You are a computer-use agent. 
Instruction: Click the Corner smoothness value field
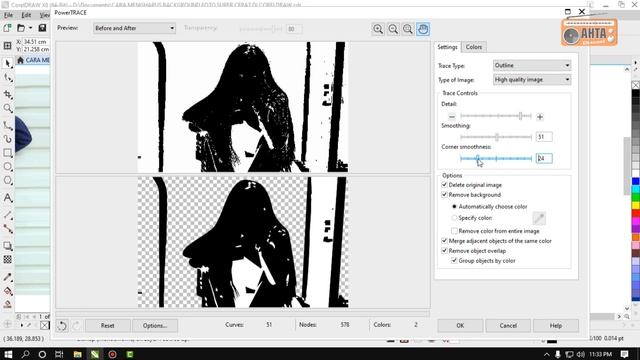coord(544,158)
